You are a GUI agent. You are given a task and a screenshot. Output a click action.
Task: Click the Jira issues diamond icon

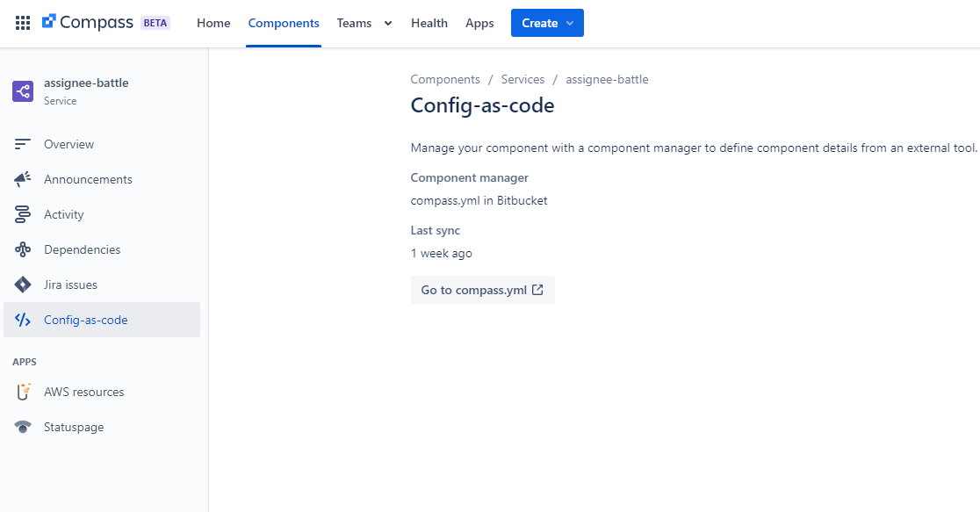coord(23,285)
